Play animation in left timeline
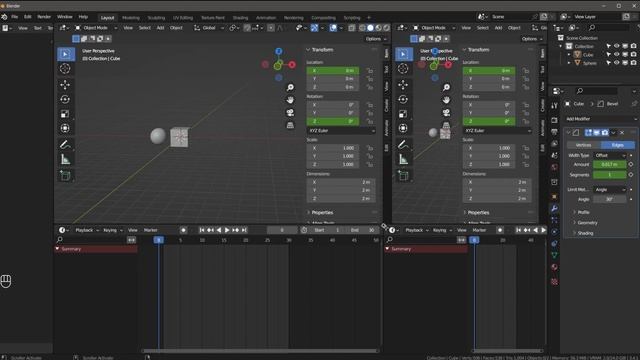This screenshot has width=640, height=360. click(x=227, y=230)
